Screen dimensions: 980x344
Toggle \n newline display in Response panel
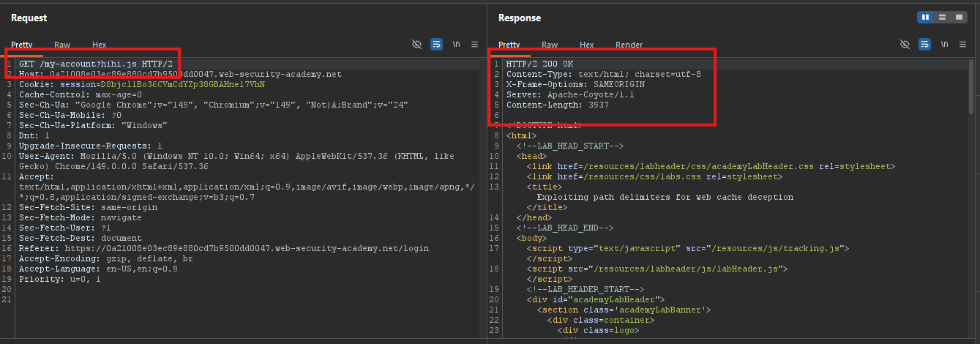(944, 45)
